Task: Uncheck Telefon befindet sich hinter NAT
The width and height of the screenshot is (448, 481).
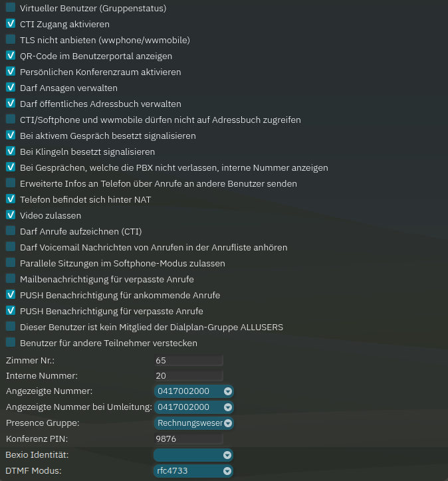Action: [x=11, y=199]
